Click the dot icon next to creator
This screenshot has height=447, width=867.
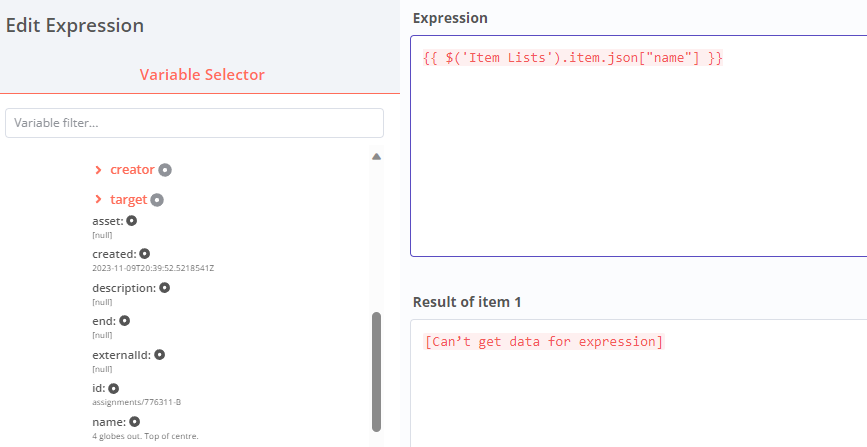click(x=165, y=170)
